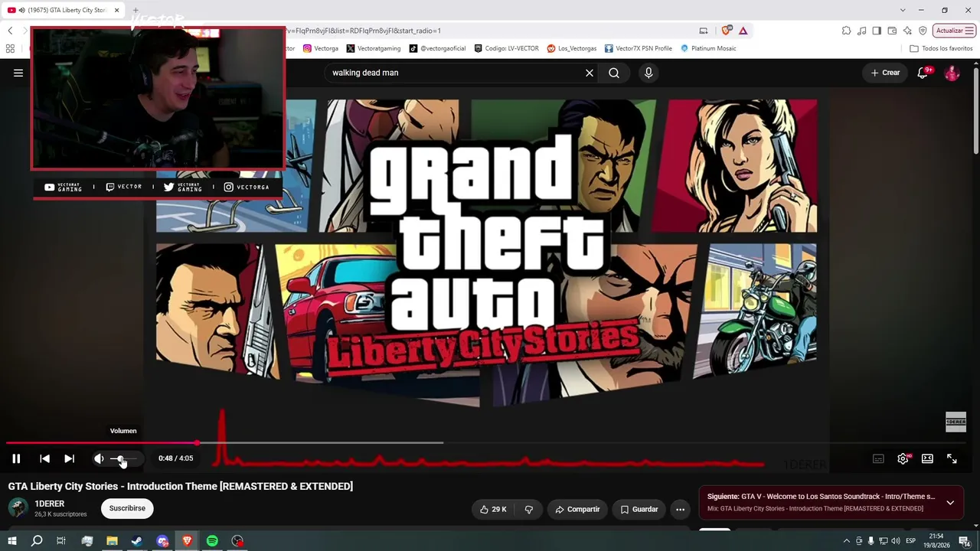
Task: Open the Vectorga Instagram bookmark
Action: click(321, 48)
